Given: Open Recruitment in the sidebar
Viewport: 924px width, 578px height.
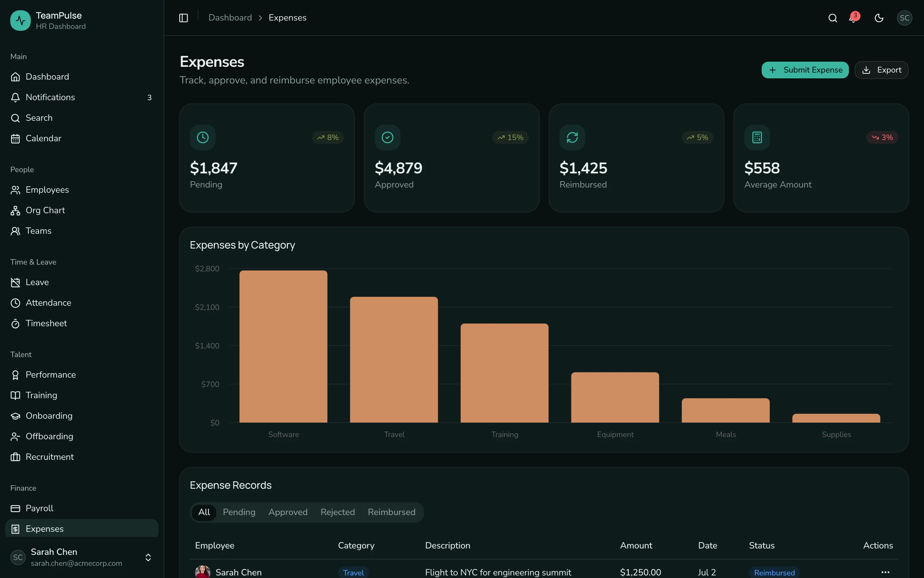Looking at the screenshot, I should coord(82,457).
